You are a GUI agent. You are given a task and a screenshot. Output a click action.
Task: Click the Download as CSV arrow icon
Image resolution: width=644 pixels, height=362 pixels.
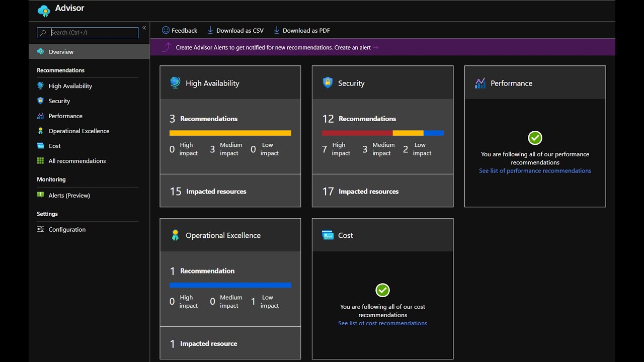tap(210, 30)
